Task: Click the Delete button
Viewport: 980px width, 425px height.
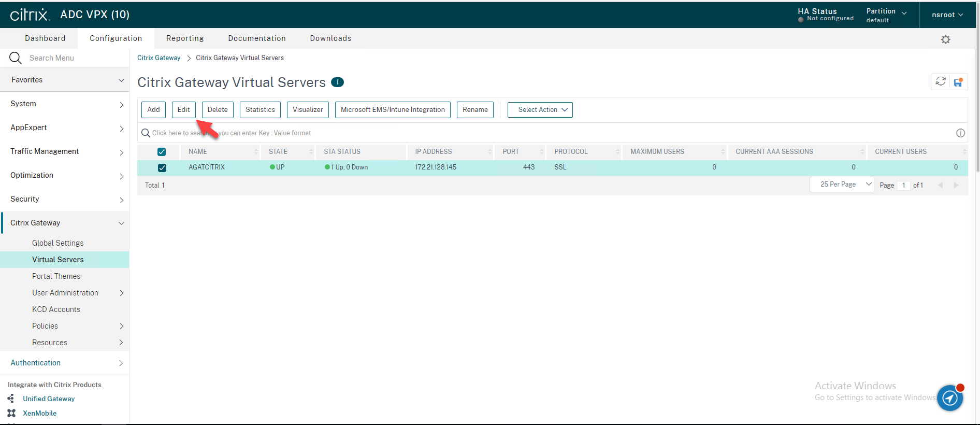Action: pos(218,110)
